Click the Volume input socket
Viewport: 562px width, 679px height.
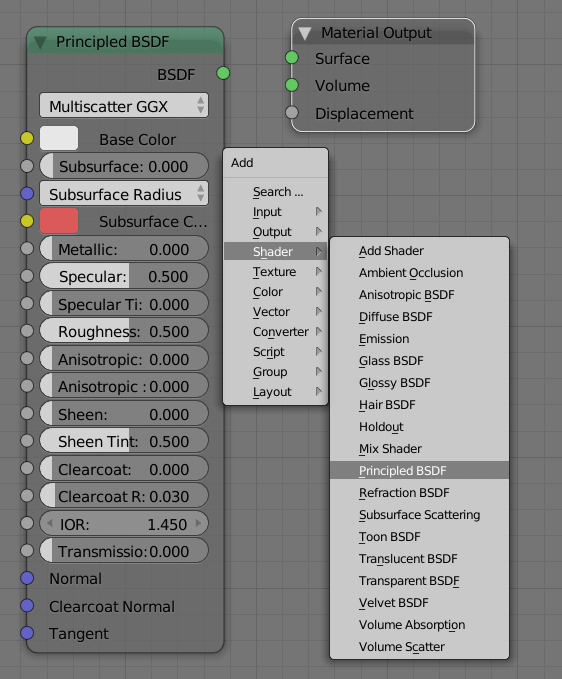coord(292,85)
